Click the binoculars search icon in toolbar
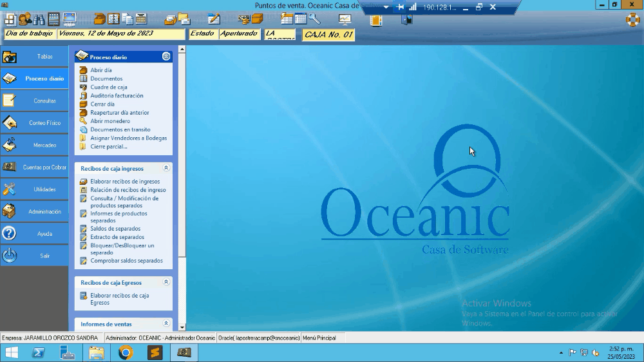This screenshot has width=644, height=362. click(39, 19)
